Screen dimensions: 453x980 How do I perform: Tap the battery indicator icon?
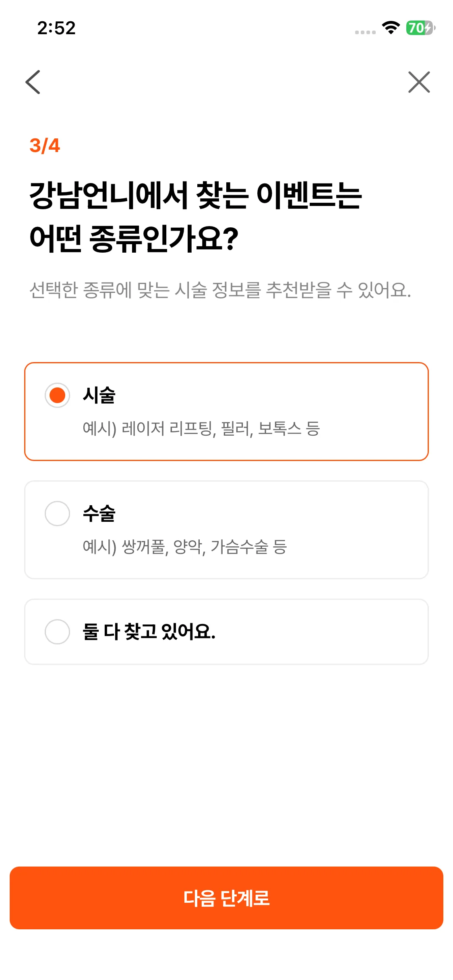tap(420, 28)
